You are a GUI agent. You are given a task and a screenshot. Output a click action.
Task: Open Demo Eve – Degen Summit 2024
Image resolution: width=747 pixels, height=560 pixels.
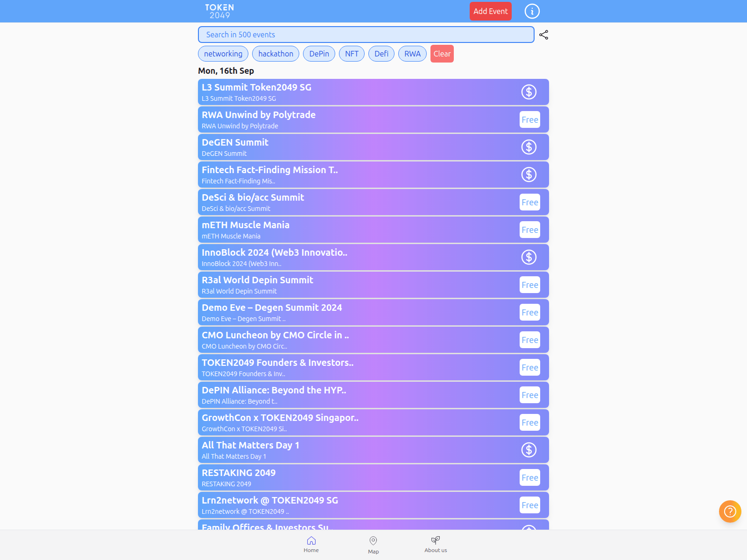[373, 312]
